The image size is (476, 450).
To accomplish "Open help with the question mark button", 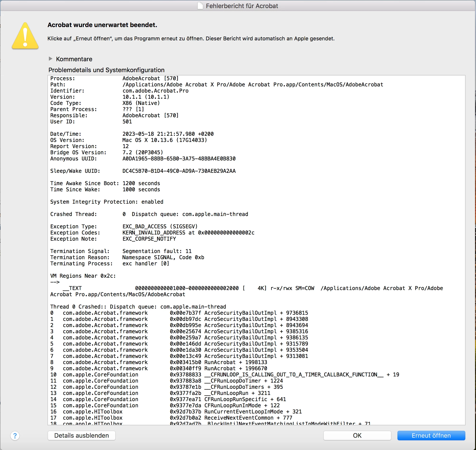I will coord(15,436).
